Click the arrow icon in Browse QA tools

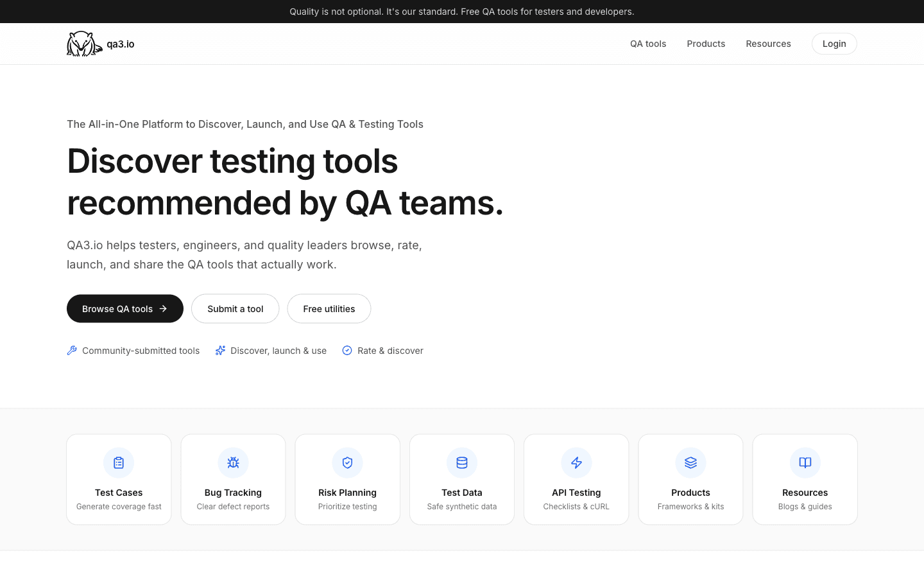pos(163,309)
